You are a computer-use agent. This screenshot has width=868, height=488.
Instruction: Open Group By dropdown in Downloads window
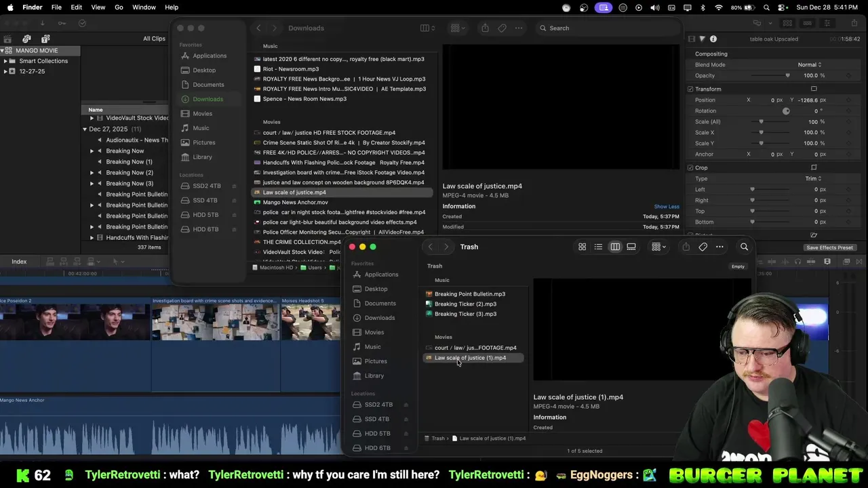[458, 28]
